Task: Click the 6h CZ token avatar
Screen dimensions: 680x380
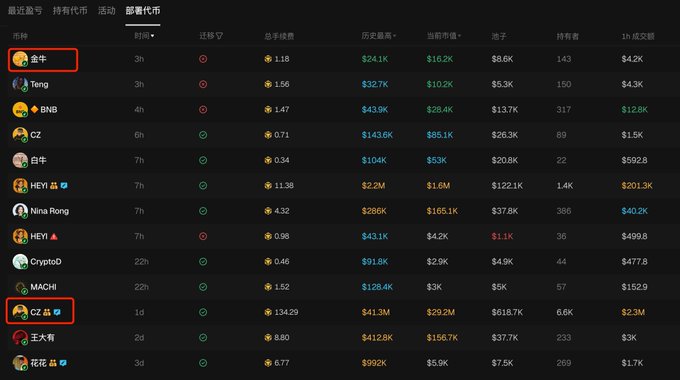Action: (x=20, y=135)
